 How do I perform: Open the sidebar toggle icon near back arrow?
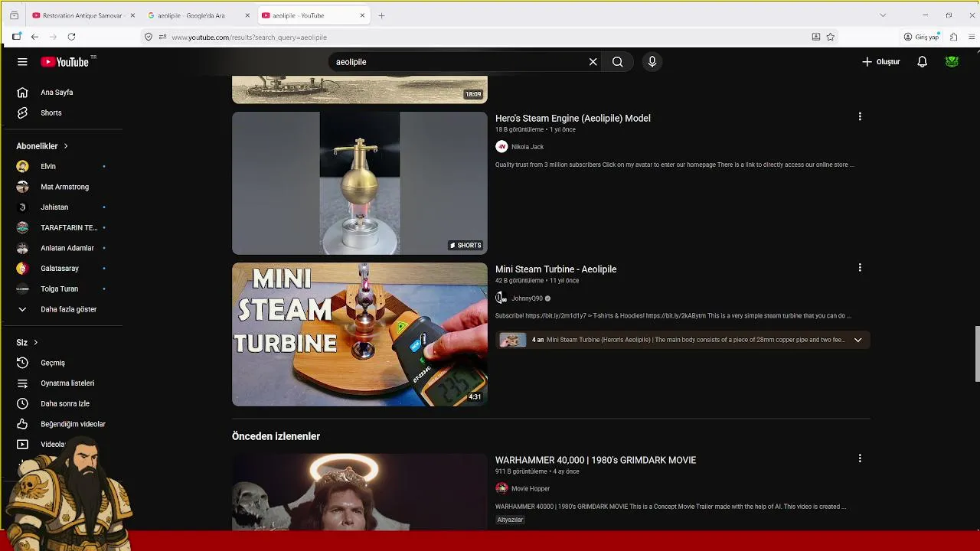(x=16, y=37)
